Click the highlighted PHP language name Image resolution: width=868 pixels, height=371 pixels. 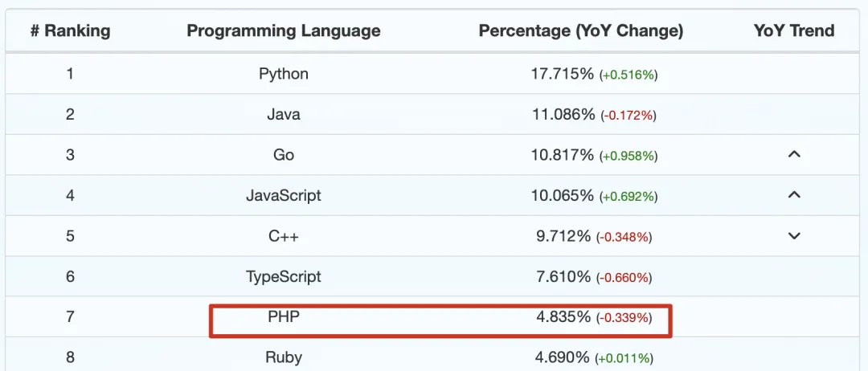(x=284, y=317)
